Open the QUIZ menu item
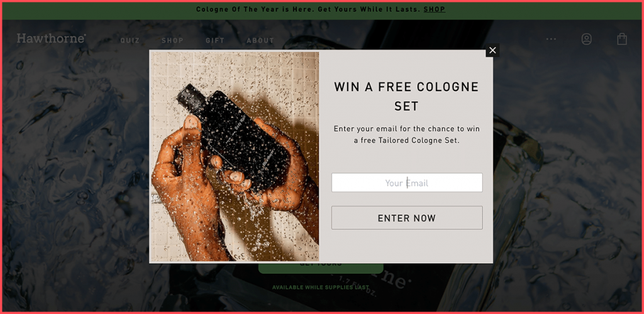Image resolution: width=644 pixels, height=314 pixels. [130, 41]
